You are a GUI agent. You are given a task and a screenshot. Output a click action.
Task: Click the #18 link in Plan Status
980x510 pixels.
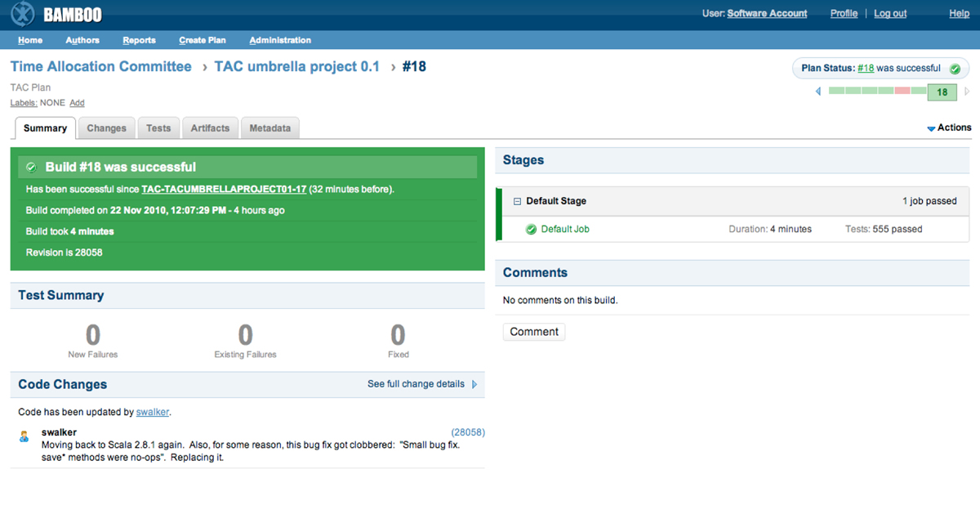tap(866, 69)
